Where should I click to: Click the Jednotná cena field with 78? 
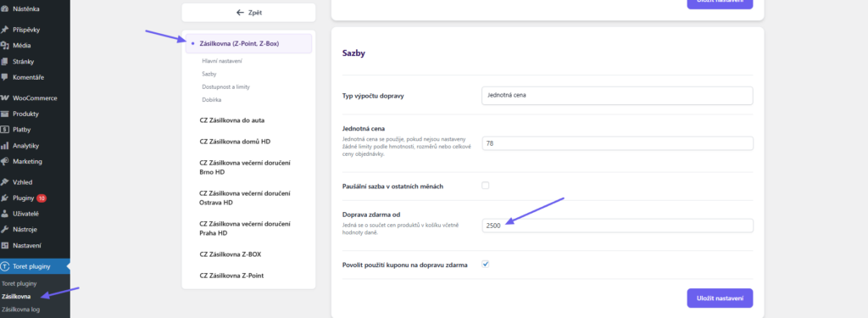617,143
